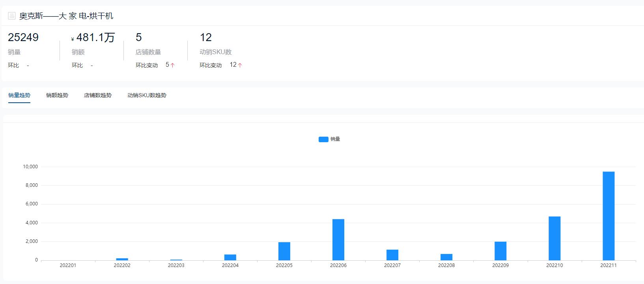Open the 动销SKU数趋势 tab
The height and width of the screenshot is (284, 644).
point(147,95)
